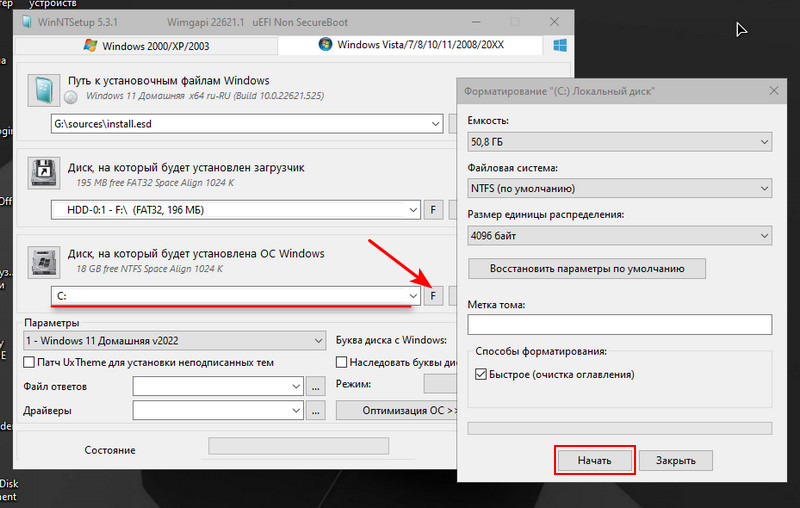Viewport: 800px width, 508px height.
Task: Enable the Патч UxTheme checkbox
Action: [29, 363]
